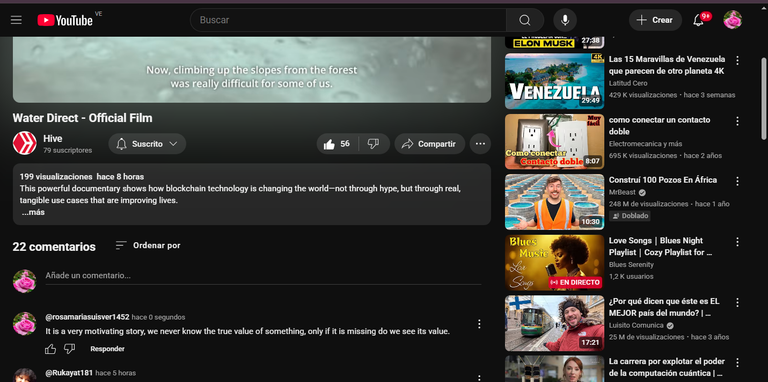Open options for MrBeast video suggestion
This screenshot has width=768, height=382.
tap(737, 181)
